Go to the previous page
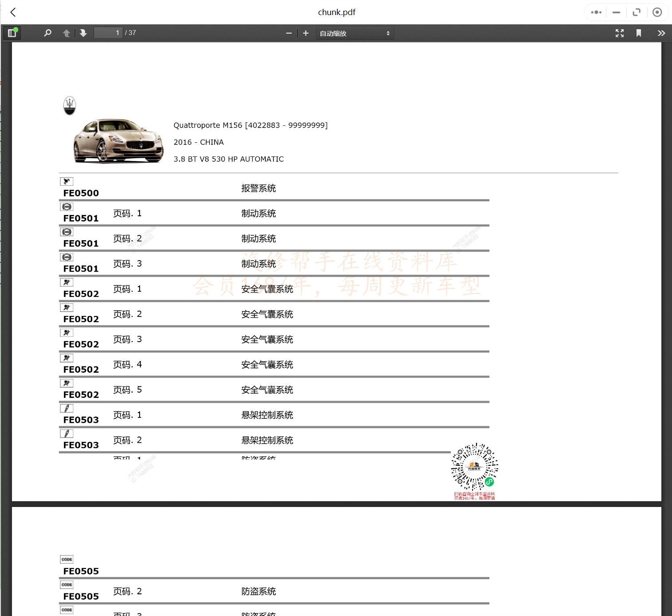Image resolution: width=672 pixels, height=616 pixels. (66, 33)
